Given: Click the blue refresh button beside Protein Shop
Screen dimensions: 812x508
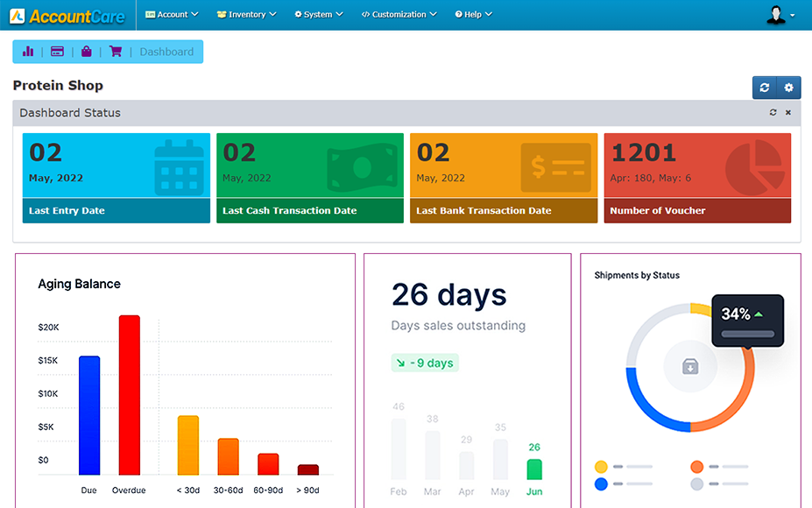Looking at the screenshot, I should [765, 88].
